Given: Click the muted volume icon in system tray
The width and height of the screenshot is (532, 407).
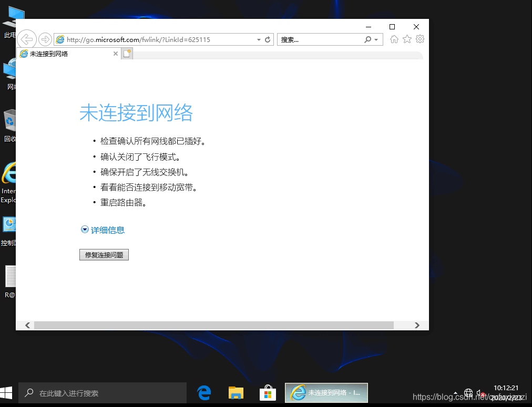Looking at the screenshot, I should click(480, 393).
